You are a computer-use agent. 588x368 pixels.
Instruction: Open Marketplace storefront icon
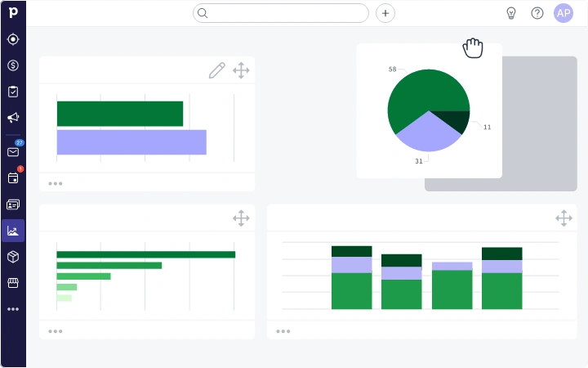13,283
